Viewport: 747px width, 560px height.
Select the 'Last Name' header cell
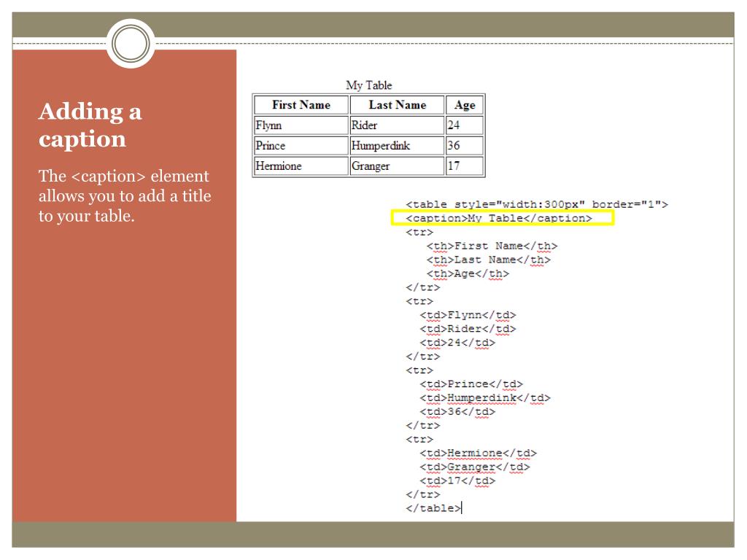tap(398, 105)
